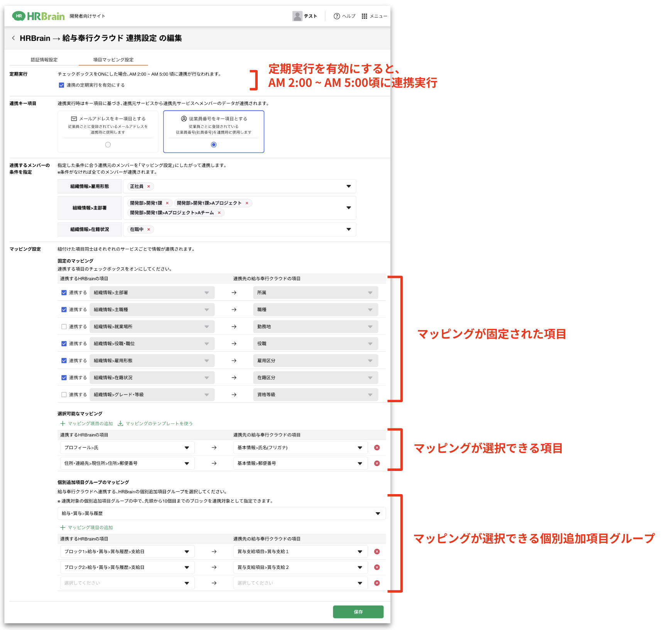
Task: Remove the 在職中 tag
Action: pyautogui.click(x=149, y=229)
